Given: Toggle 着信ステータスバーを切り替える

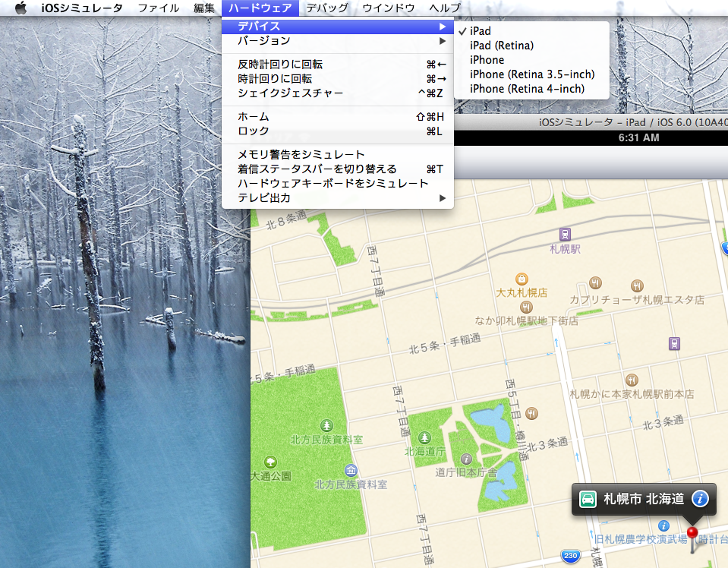Looking at the screenshot, I should point(338,169).
